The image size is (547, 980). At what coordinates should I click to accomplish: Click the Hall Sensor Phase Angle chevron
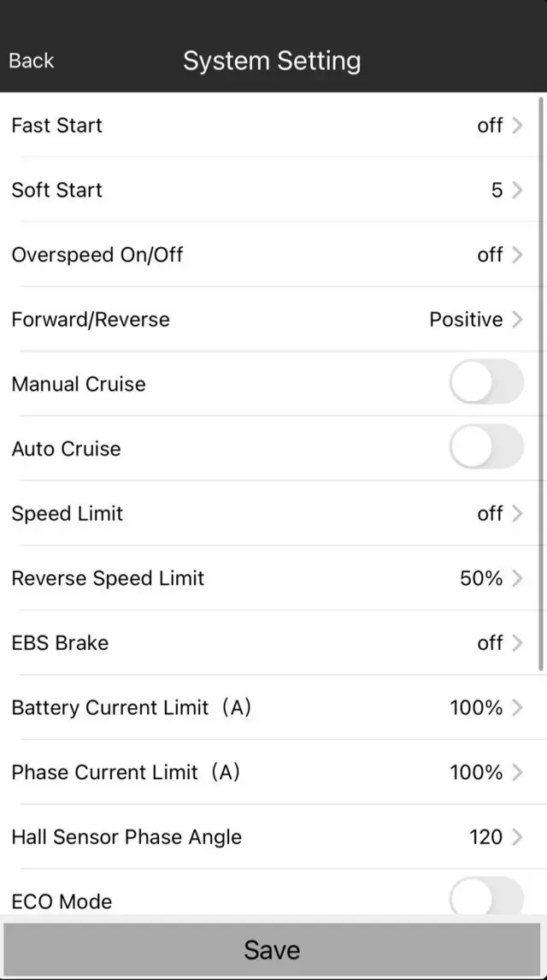(x=516, y=837)
